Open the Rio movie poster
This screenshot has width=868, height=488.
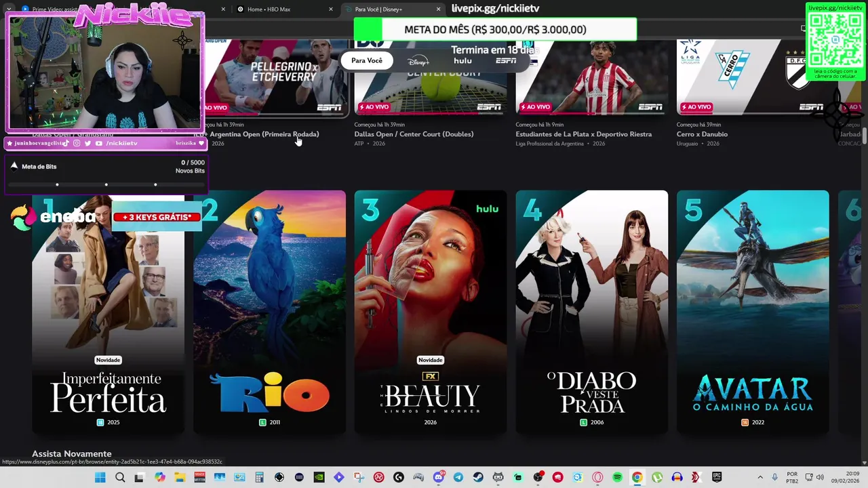269,312
